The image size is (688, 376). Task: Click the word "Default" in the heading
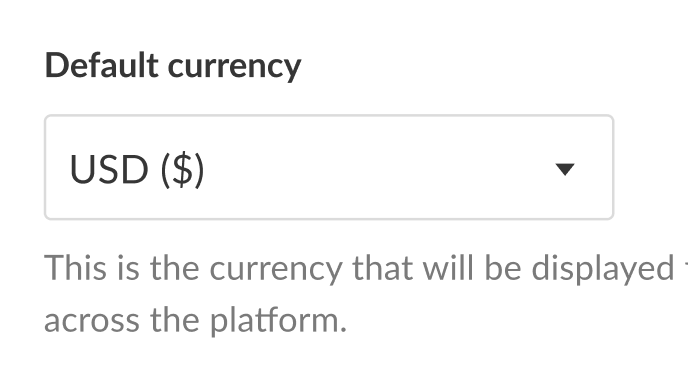101,65
